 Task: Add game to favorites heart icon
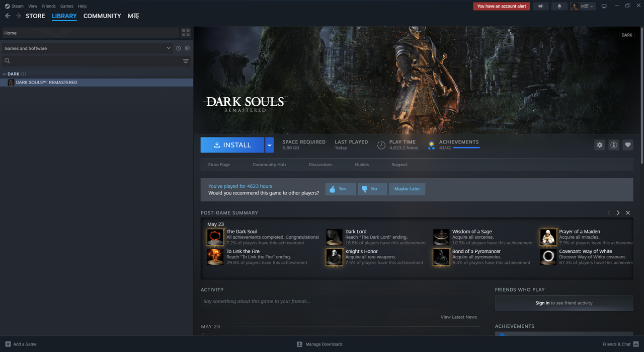point(628,145)
